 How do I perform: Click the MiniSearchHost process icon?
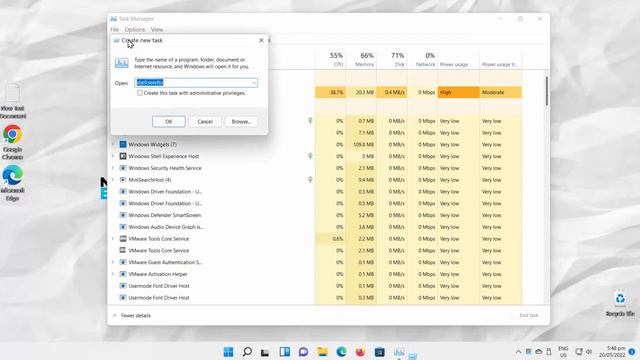123,180
